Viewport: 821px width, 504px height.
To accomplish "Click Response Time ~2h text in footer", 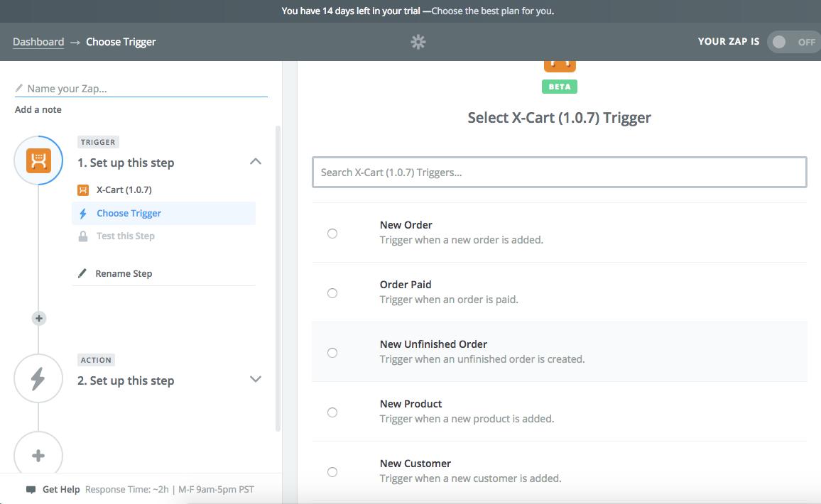I will click(x=127, y=489).
